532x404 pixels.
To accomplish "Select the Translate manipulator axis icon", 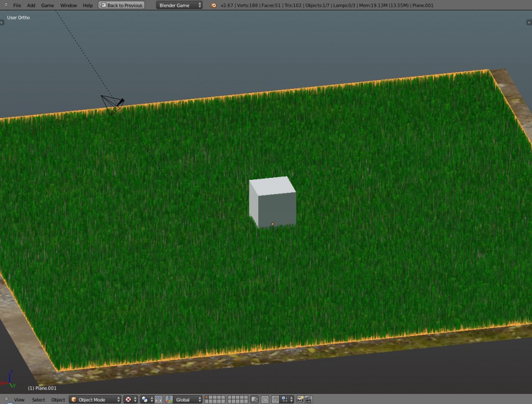I will point(168,399).
